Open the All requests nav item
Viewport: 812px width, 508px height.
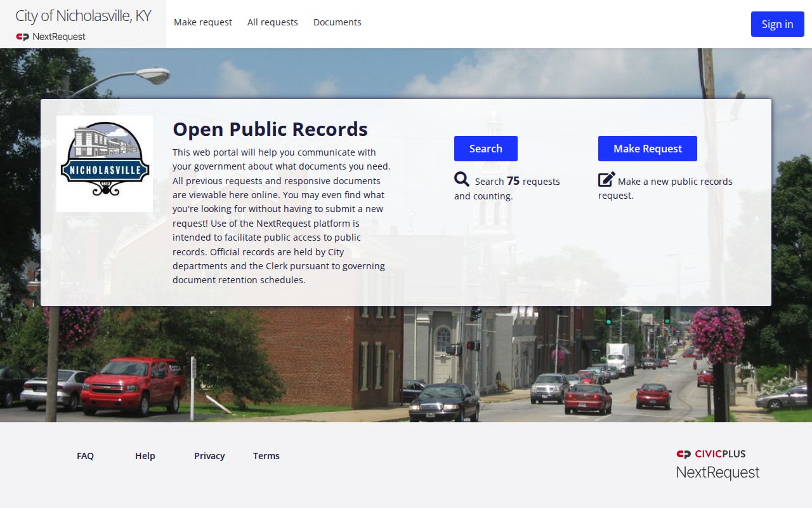[x=273, y=22]
